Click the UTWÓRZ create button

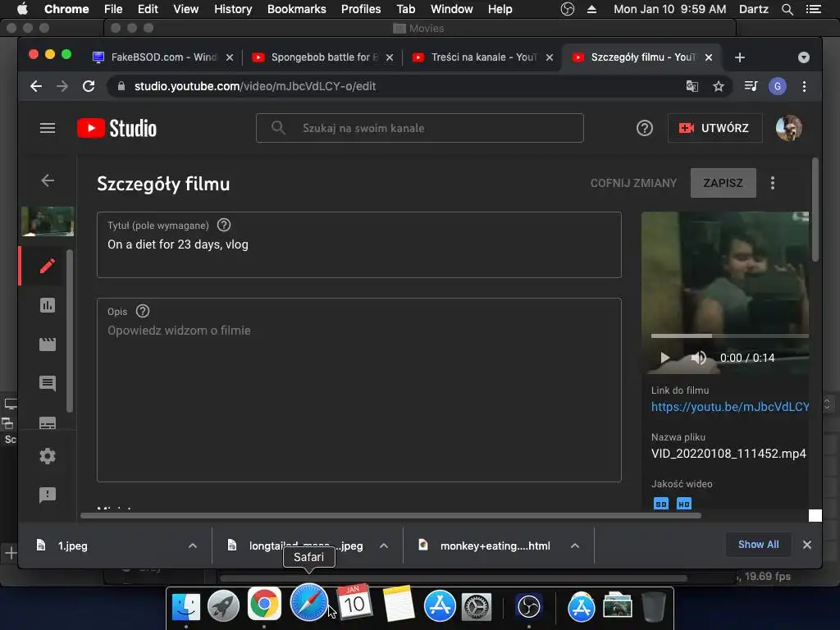pos(714,128)
